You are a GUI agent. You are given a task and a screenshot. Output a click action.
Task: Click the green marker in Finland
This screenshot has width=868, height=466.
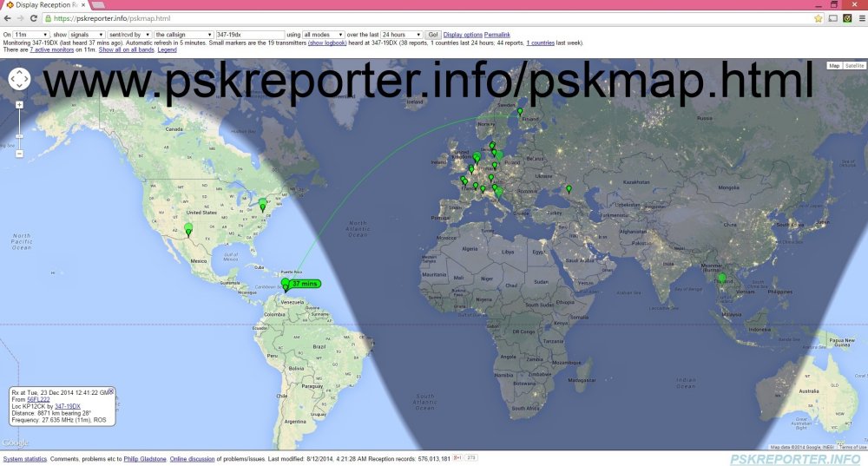click(520, 112)
